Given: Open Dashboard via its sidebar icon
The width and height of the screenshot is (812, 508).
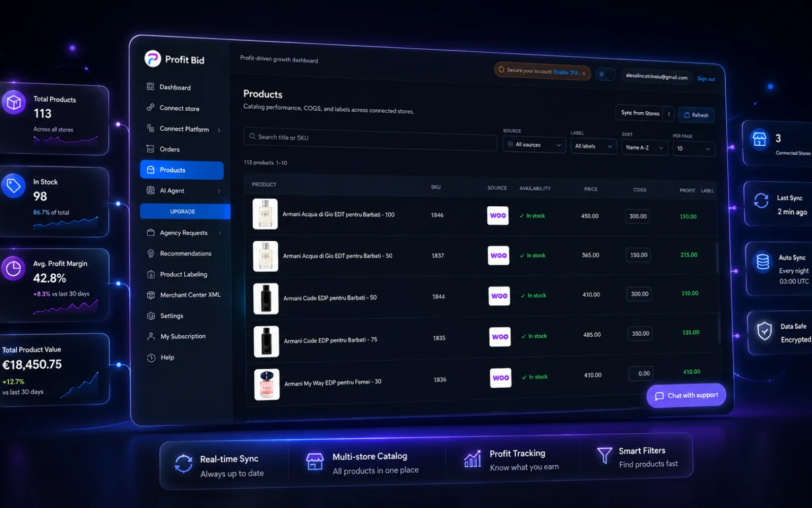Looking at the screenshot, I should 150,86.
